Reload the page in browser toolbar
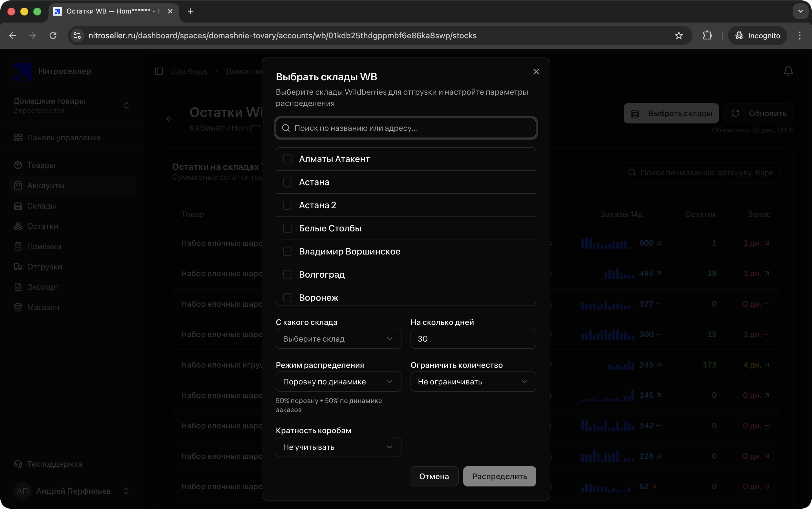Screen dimensions: 812x509 [53, 36]
